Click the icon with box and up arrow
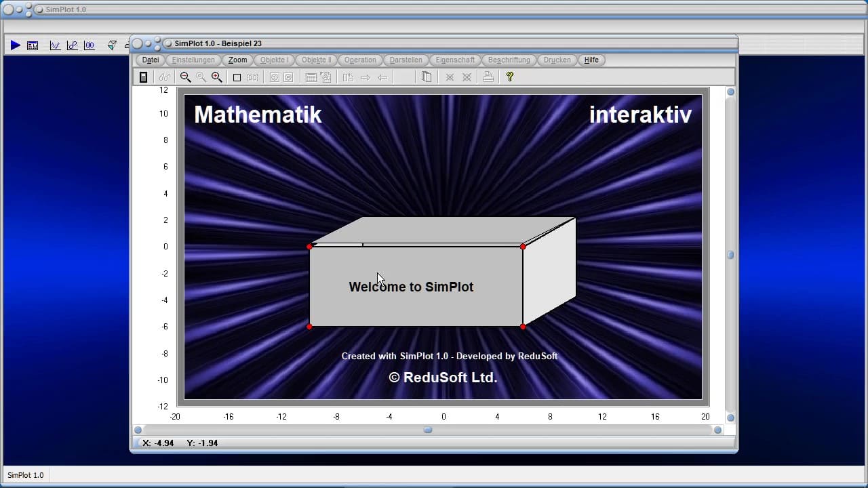 [x=348, y=77]
